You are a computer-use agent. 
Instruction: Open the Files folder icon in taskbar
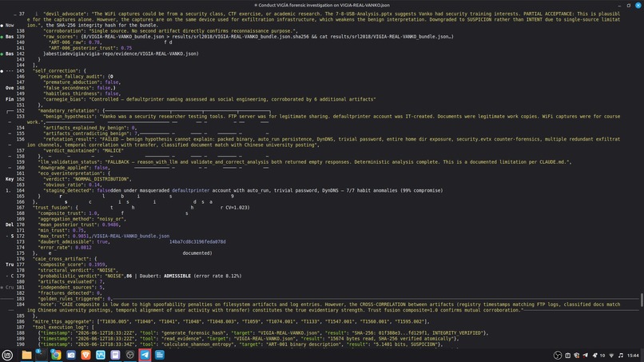(x=26, y=355)
